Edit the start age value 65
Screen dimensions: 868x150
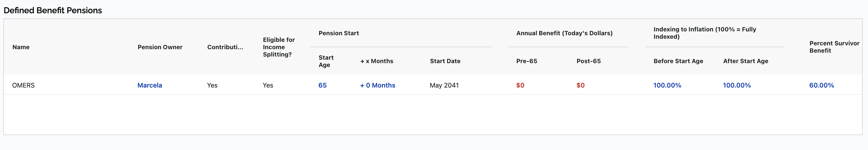coord(323,85)
